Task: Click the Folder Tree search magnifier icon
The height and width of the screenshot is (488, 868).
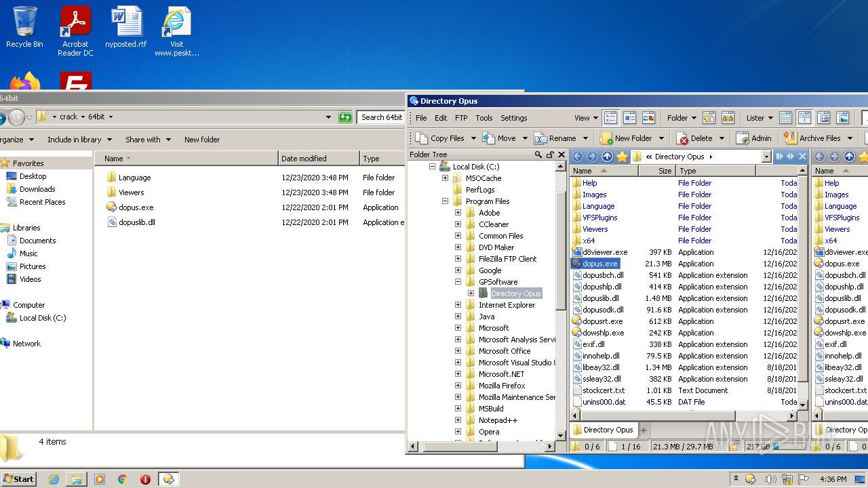Action: (538, 155)
